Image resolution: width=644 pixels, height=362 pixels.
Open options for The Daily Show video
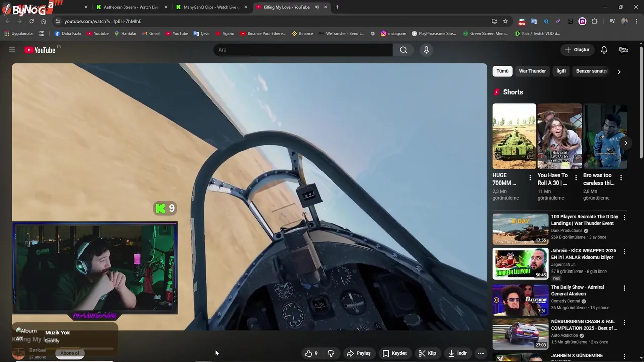point(624,288)
